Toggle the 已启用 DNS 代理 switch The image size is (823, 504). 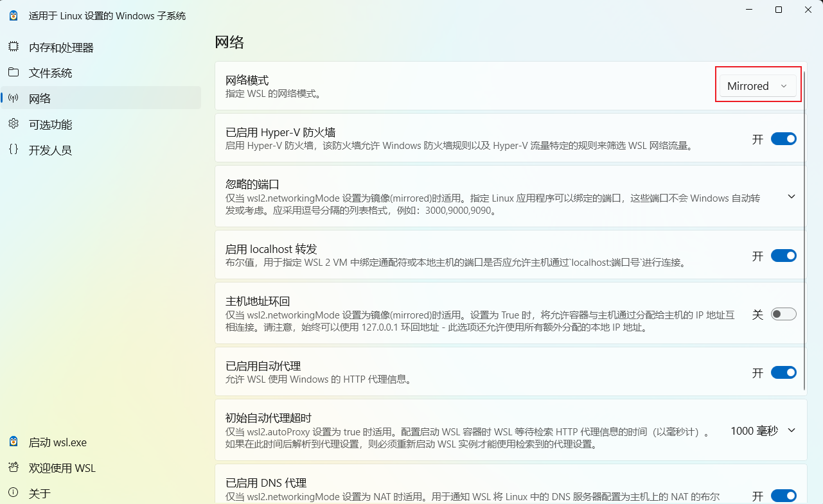[784, 496]
